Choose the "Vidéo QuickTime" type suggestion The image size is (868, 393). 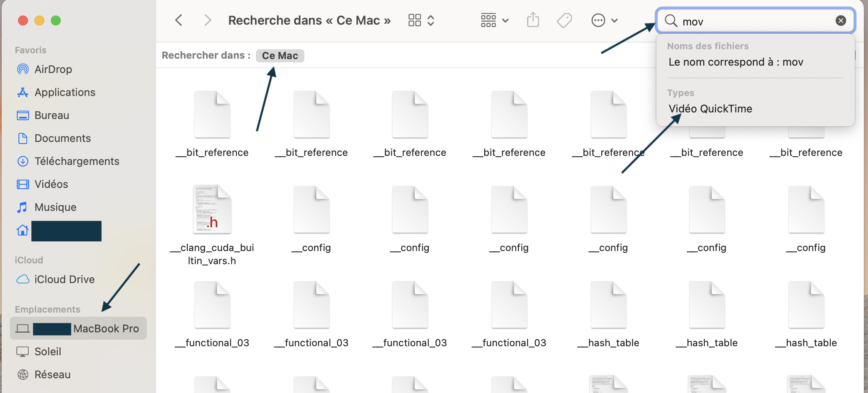[710, 109]
